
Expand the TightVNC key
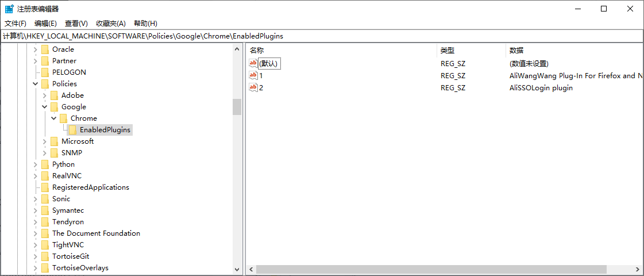[36, 245]
